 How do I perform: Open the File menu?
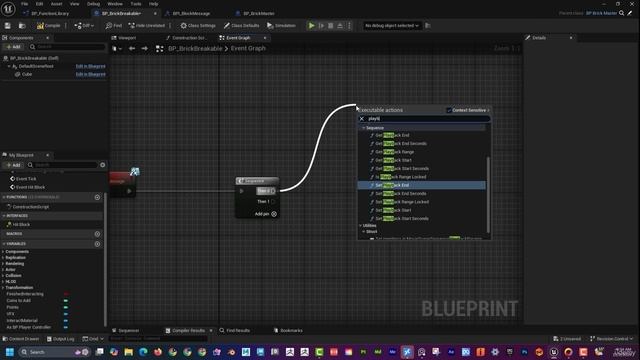click(x=24, y=4)
